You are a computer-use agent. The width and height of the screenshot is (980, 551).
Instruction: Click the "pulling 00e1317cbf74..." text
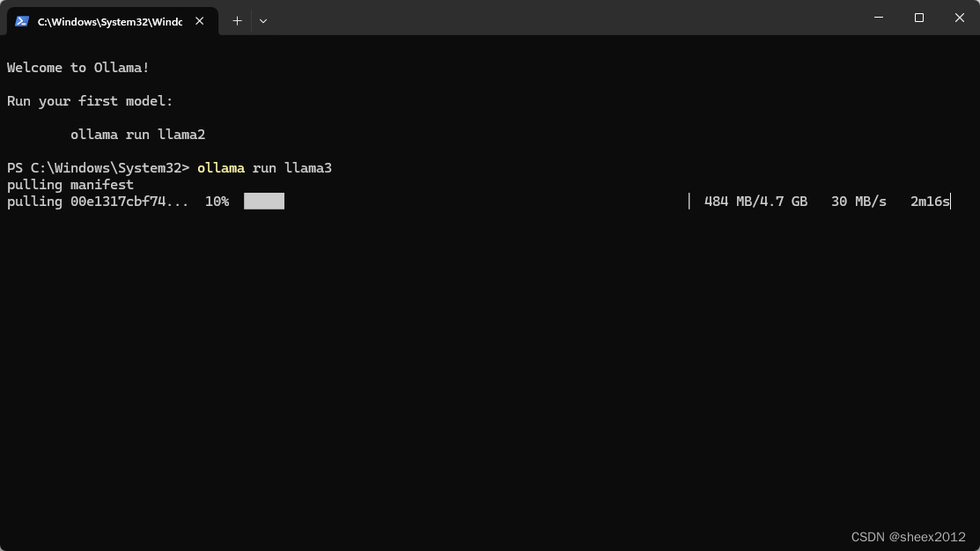click(98, 202)
